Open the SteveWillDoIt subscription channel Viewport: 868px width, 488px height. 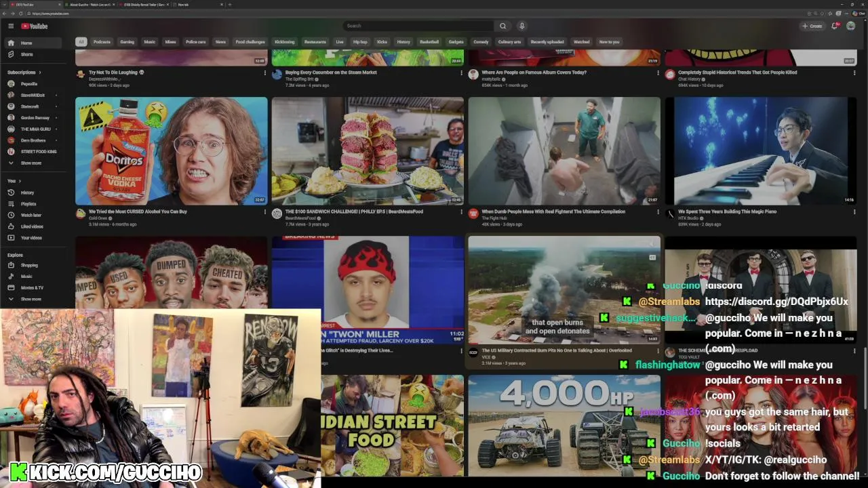click(33, 95)
